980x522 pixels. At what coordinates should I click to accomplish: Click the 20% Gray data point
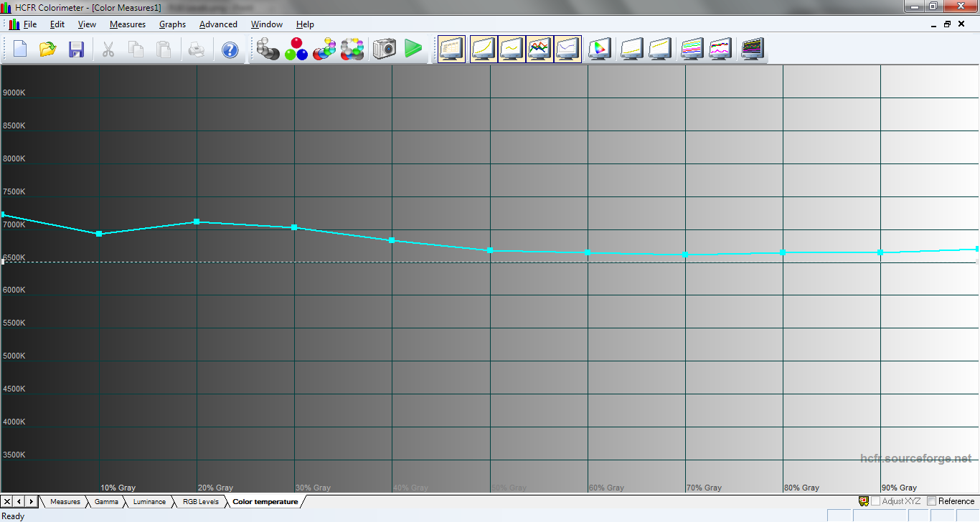197,222
